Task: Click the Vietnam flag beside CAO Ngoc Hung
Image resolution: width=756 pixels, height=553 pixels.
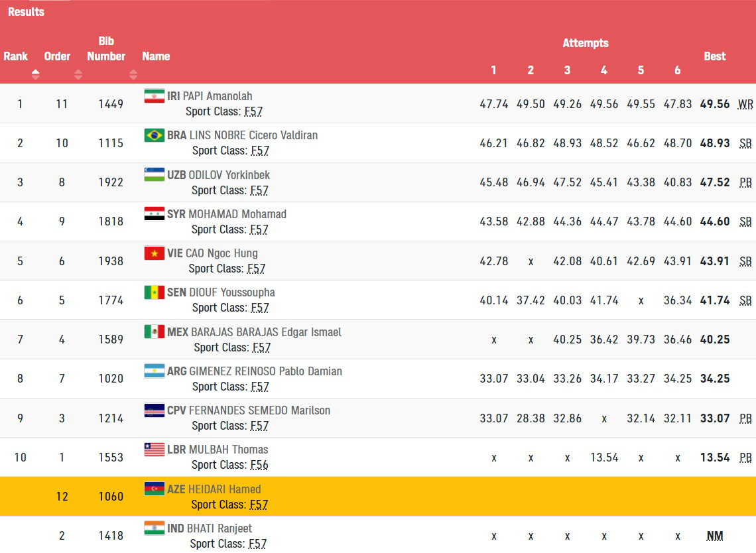Action: point(155,253)
